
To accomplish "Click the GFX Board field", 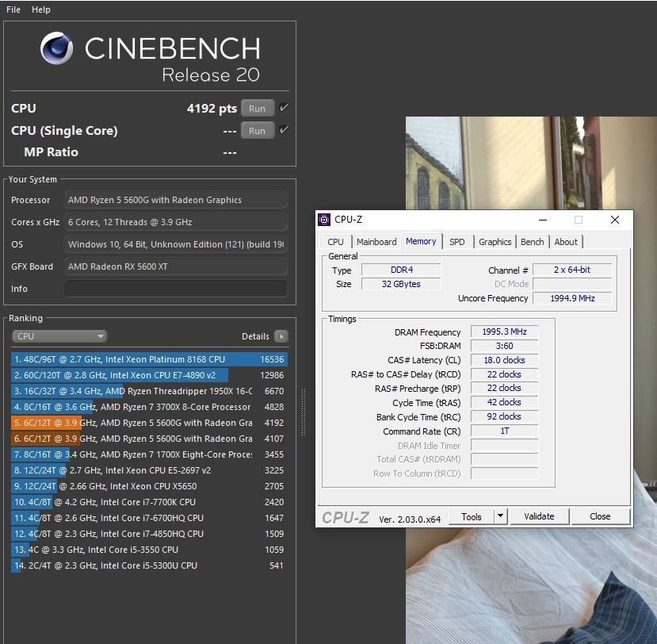I will pyautogui.click(x=176, y=266).
